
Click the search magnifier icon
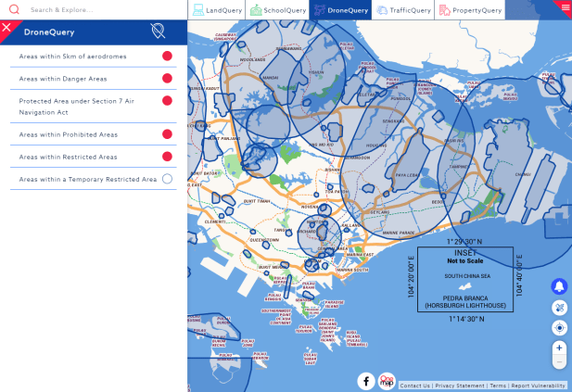tap(14, 10)
